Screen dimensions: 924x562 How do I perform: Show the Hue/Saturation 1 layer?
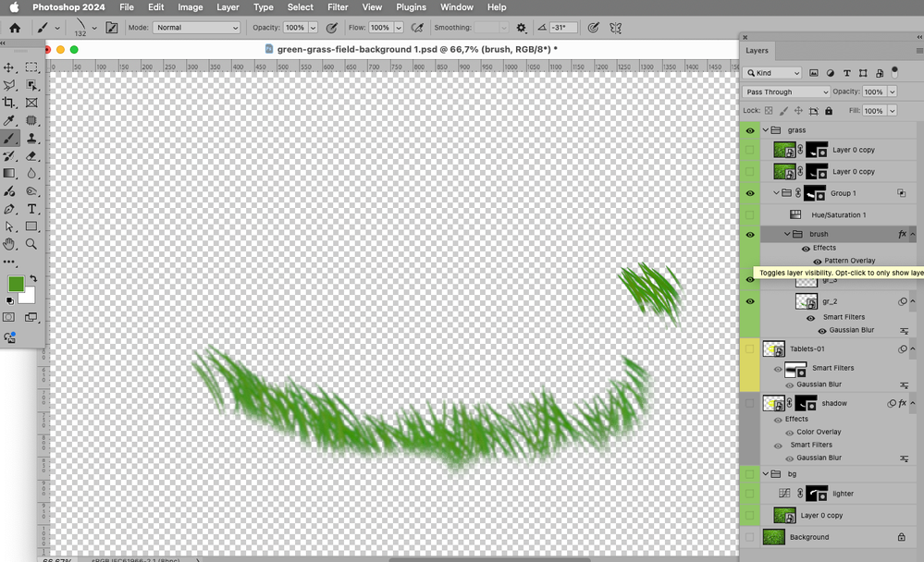(x=748, y=214)
